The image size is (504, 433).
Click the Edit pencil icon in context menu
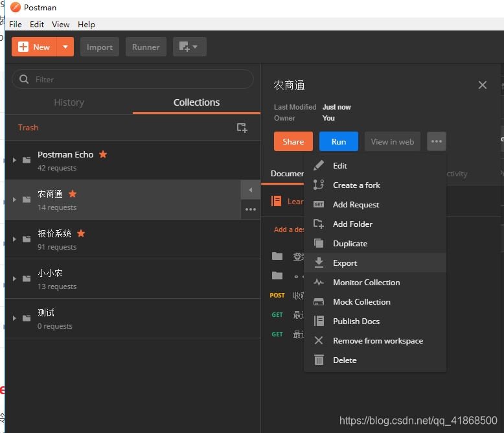pos(319,166)
